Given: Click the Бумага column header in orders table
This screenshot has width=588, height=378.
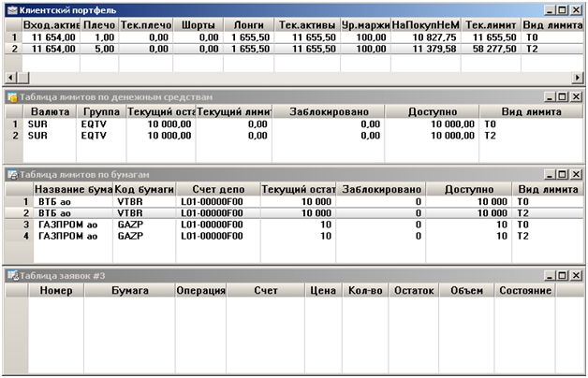Looking at the screenshot, I should [x=129, y=291].
